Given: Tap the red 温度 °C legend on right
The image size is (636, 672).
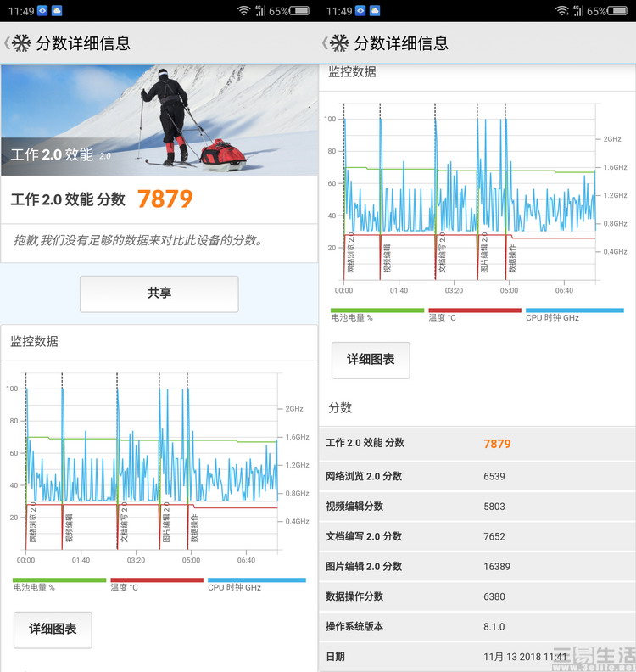Looking at the screenshot, I should [x=475, y=311].
